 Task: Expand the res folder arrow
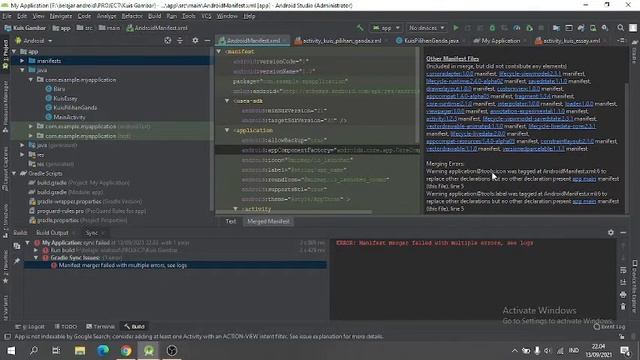[x=22, y=155]
